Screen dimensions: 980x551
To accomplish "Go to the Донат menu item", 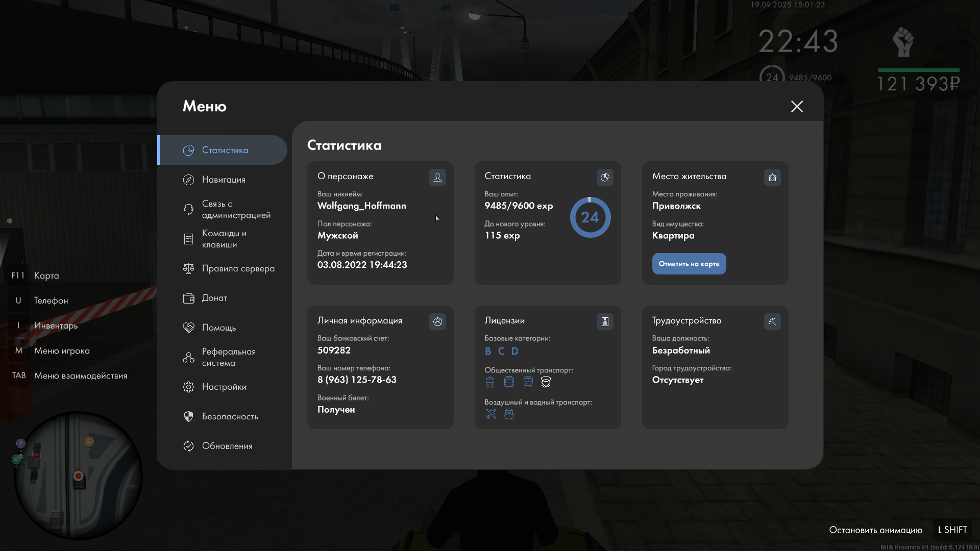I will tap(214, 298).
